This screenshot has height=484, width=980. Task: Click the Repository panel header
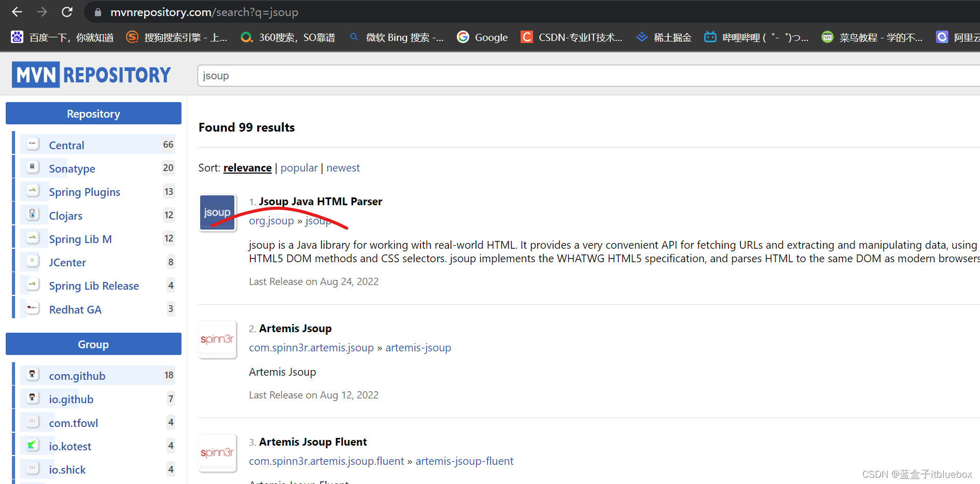pos(93,113)
